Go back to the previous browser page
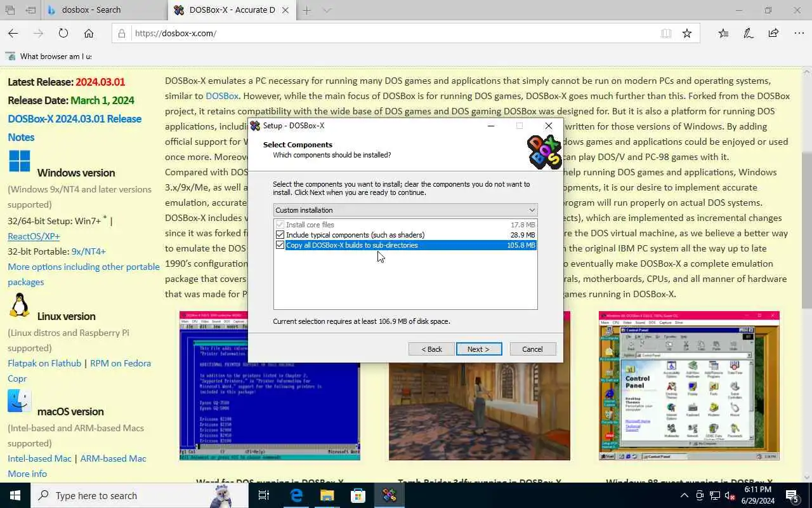The image size is (812, 508). (x=13, y=33)
